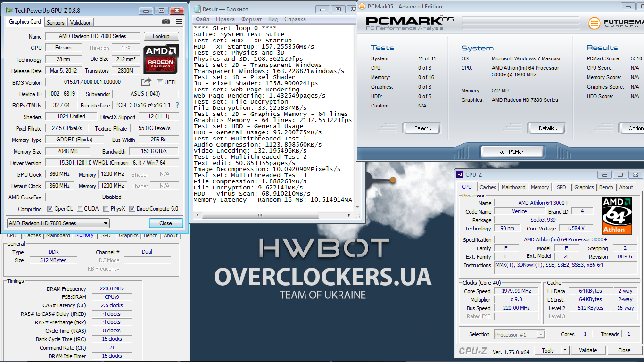
Task: Open the Формат menu in Notepad
Action: 251,19
